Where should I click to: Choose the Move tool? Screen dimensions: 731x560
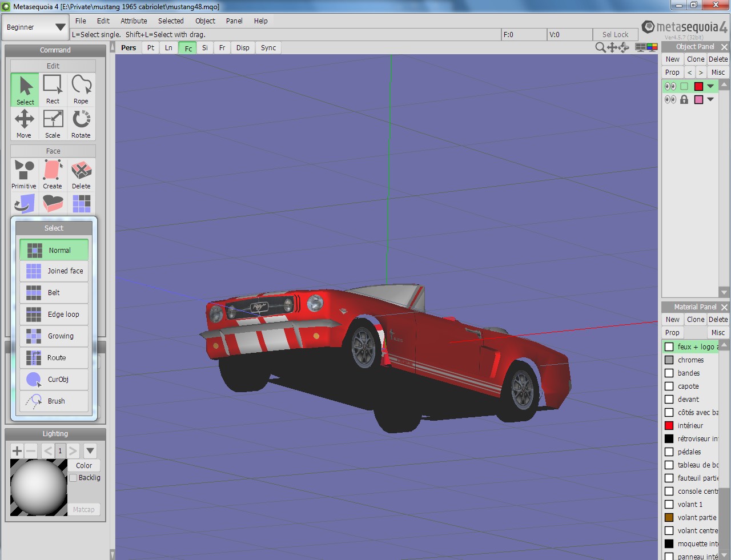(24, 123)
